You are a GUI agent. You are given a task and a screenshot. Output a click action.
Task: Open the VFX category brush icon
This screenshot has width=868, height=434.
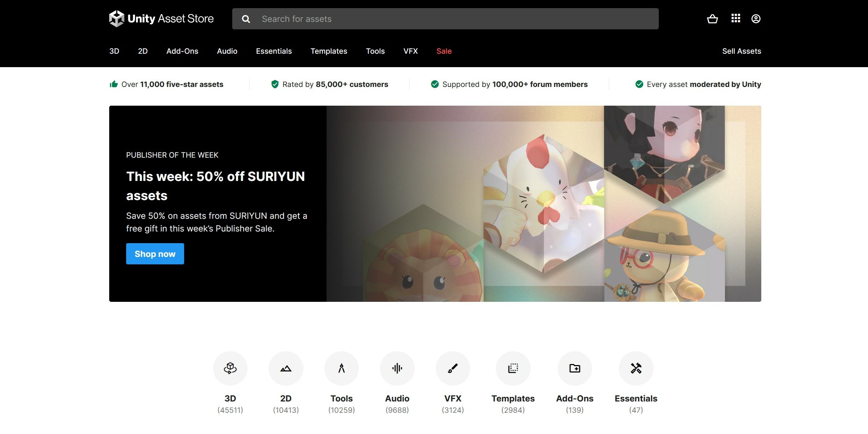click(x=453, y=368)
